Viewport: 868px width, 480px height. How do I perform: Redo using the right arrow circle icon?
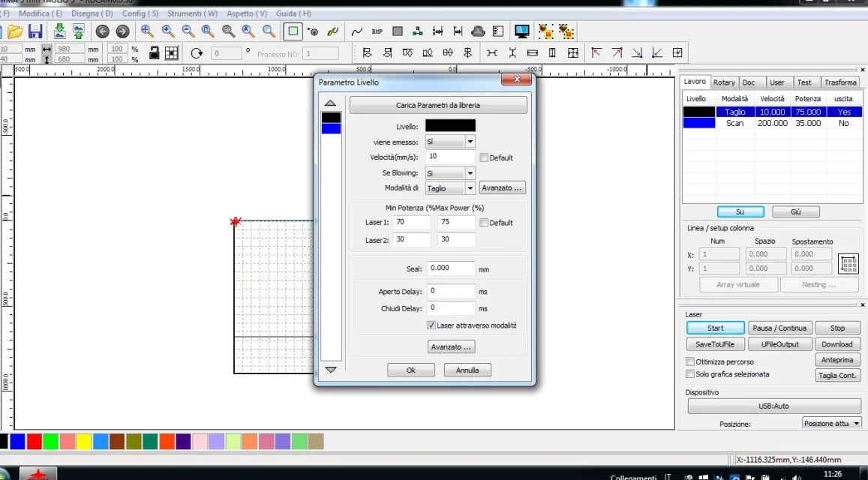(122, 31)
